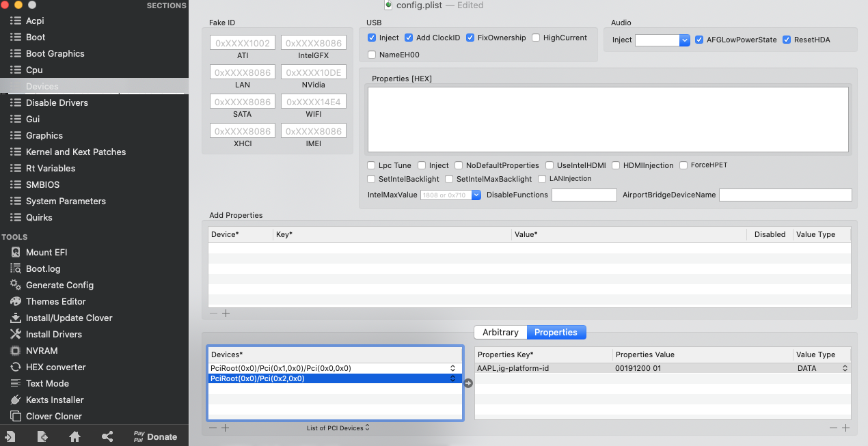Click the import configuration icon in bottom bar
Viewport: 868px width, 446px height.
click(10, 436)
